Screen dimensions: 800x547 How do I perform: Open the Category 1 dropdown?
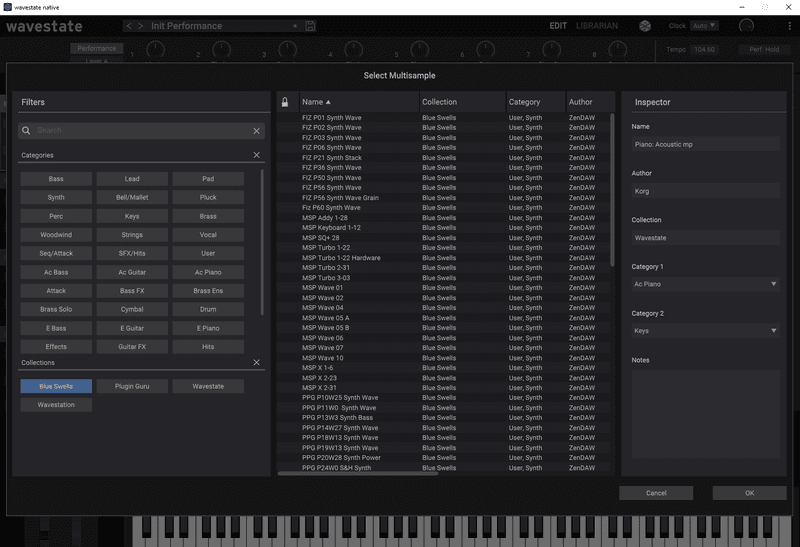pos(706,284)
